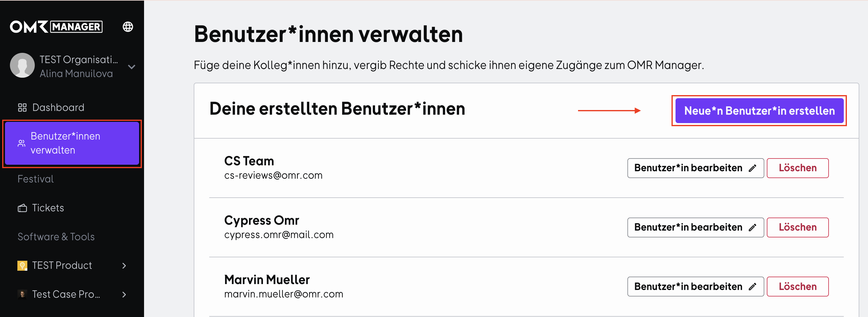Expand the organisation switcher chevron
This screenshot has height=317, width=868.
click(132, 67)
